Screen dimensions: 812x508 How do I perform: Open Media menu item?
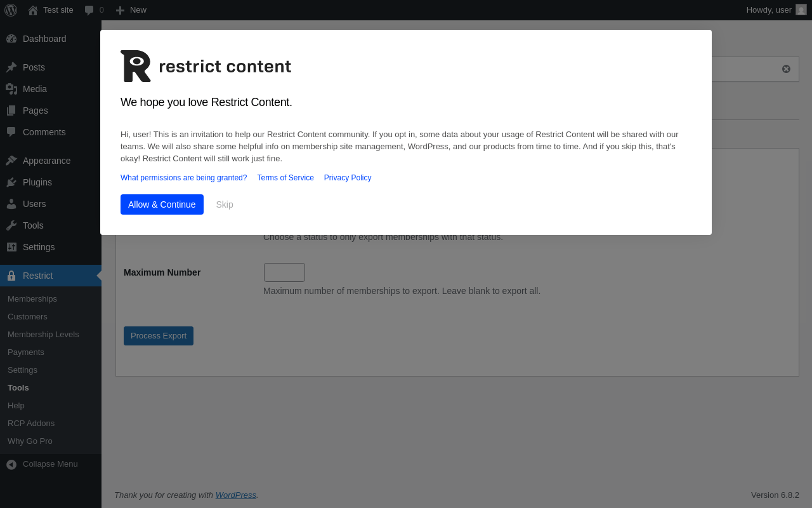click(35, 89)
